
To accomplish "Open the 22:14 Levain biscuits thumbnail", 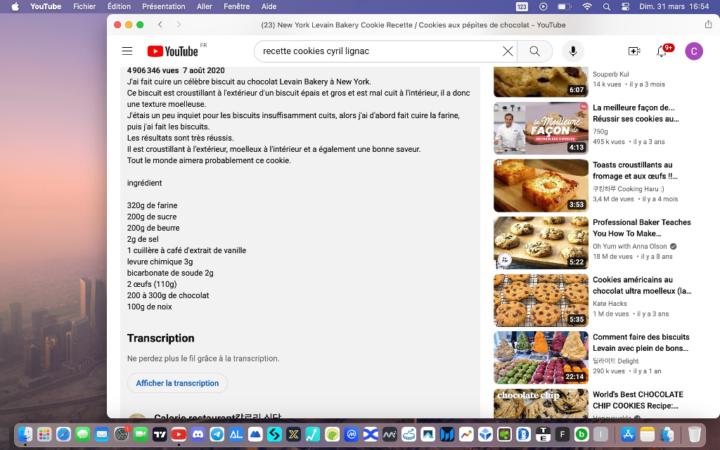I will tap(540, 358).
